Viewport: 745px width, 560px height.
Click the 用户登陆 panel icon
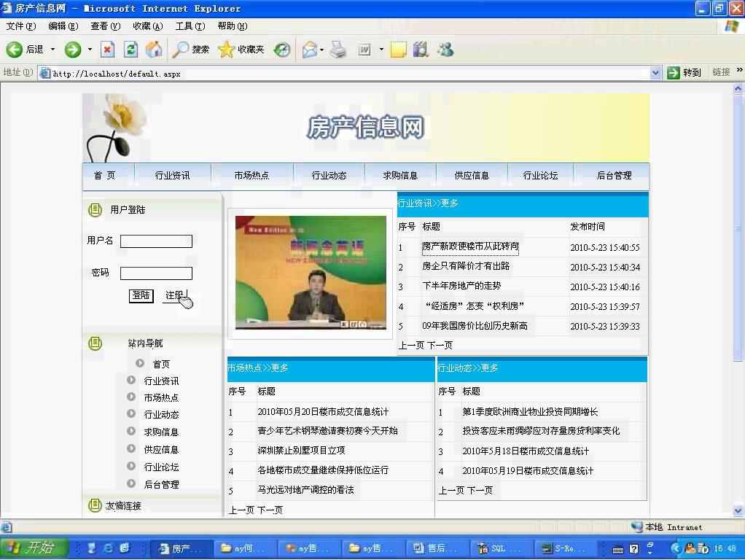tap(95, 210)
